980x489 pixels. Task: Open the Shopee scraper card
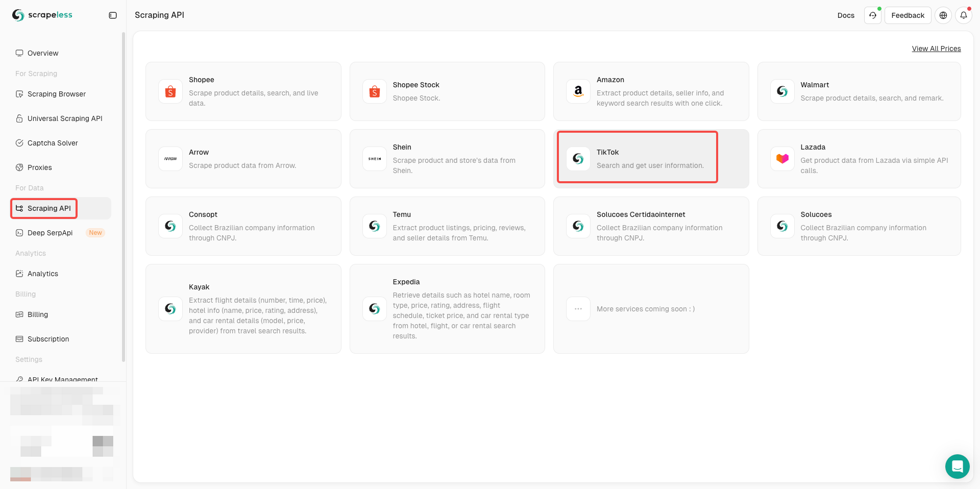pyautogui.click(x=243, y=91)
